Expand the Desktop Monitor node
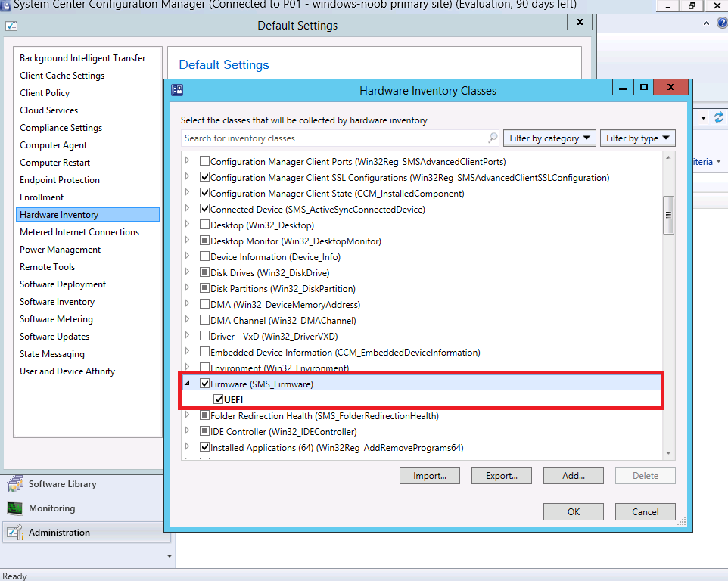This screenshot has height=581, width=728. [x=187, y=240]
